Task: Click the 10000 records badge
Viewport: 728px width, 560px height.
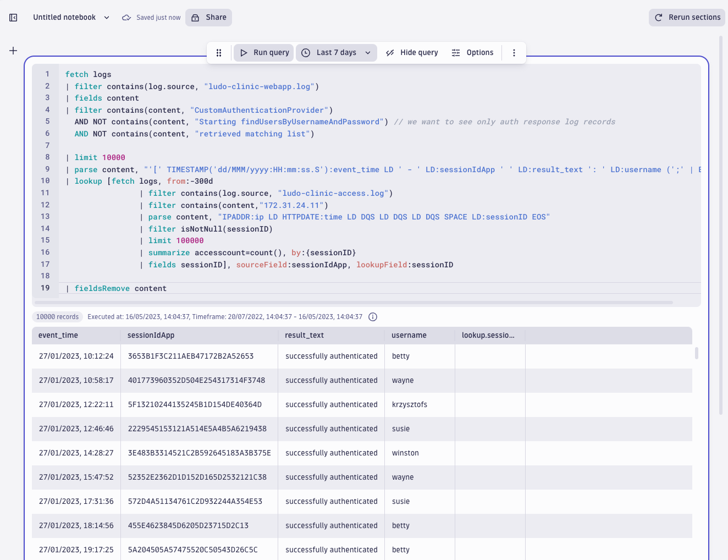Action: pyautogui.click(x=57, y=316)
